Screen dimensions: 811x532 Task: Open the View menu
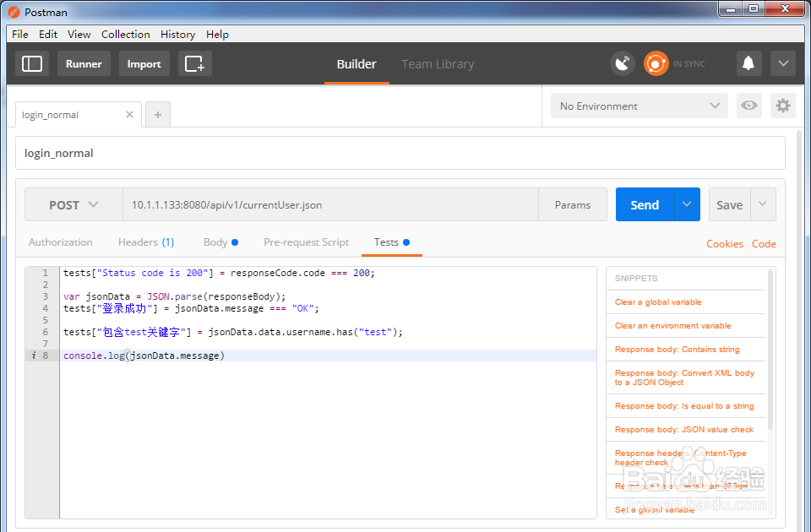pos(79,34)
